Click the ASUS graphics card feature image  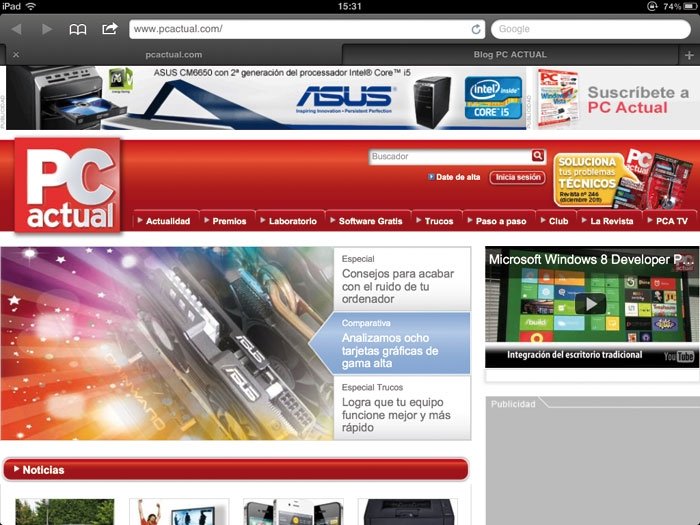[x=167, y=343]
